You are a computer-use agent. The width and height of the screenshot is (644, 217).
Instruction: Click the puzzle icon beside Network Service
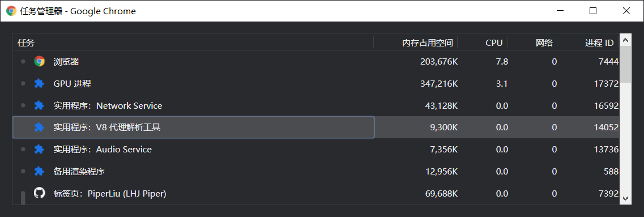[x=40, y=105]
